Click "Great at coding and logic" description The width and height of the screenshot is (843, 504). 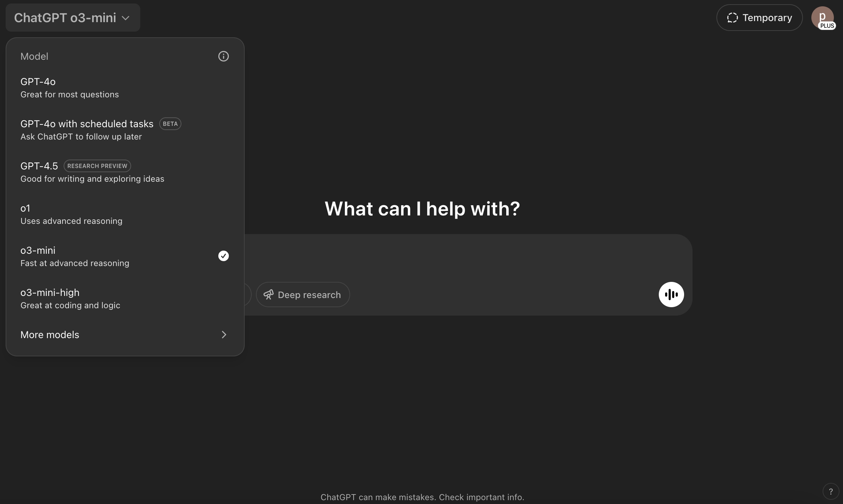tap(70, 305)
